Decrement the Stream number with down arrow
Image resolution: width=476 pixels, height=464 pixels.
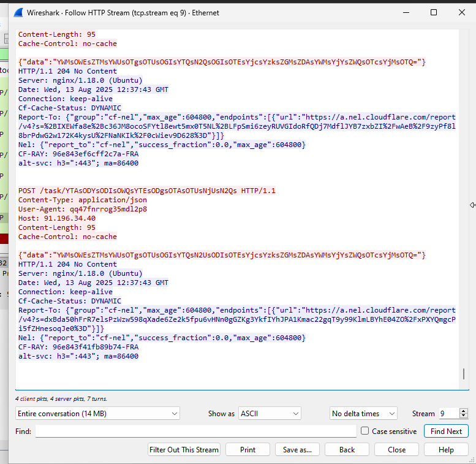pos(463,417)
